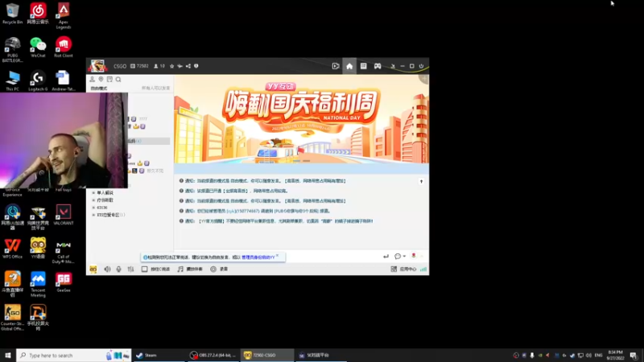Toggle microphone in YY bottom bar
The image size is (644, 362).
pos(118,269)
